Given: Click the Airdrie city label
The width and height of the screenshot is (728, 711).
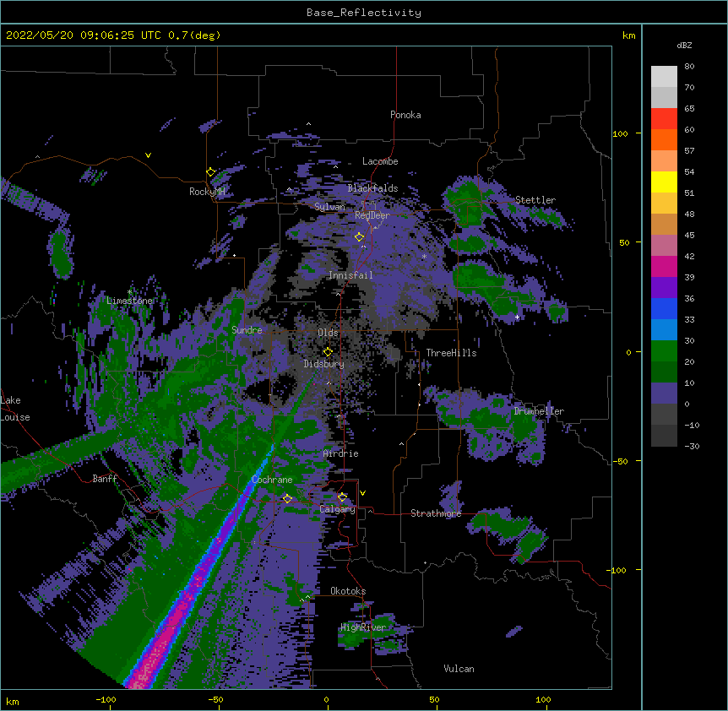Looking at the screenshot, I should coord(341,453).
